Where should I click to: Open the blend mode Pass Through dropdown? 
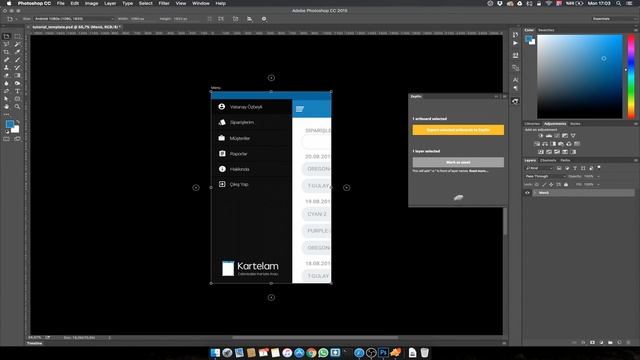(x=545, y=176)
